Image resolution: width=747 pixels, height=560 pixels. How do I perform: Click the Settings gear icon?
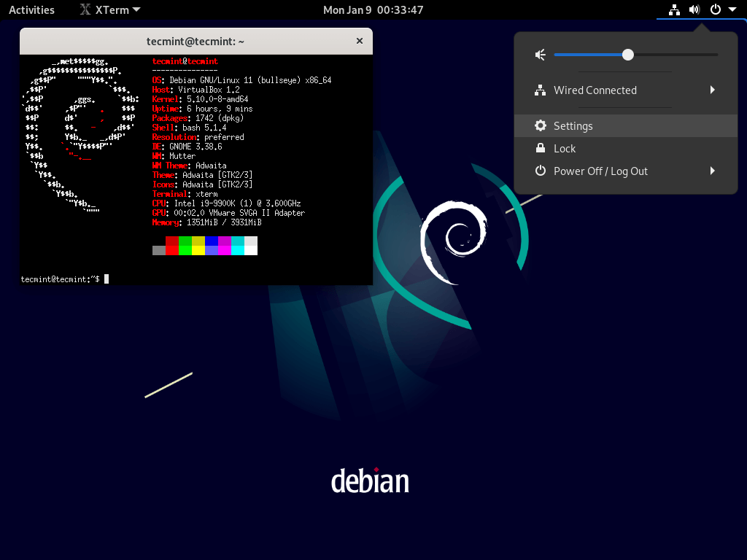pyautogui.click(x=540, y=125)
